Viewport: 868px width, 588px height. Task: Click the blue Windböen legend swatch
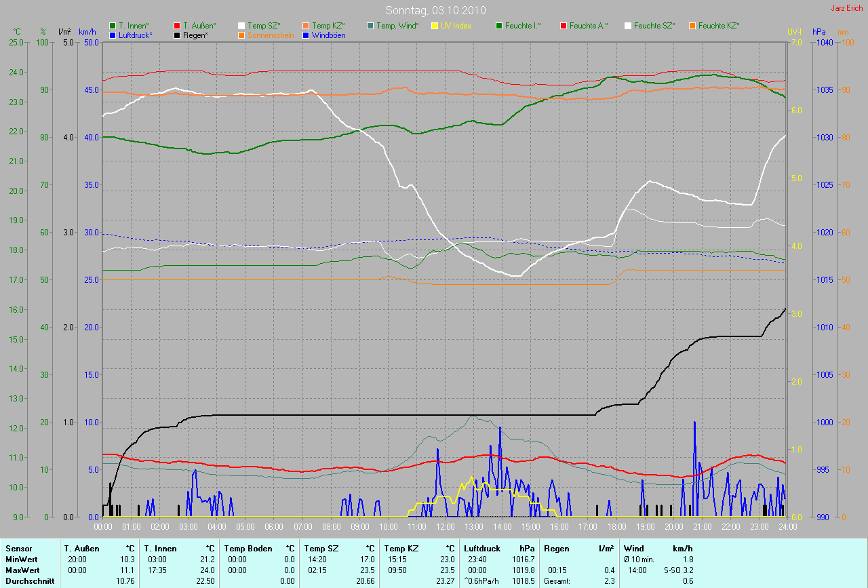click(305, 35)
